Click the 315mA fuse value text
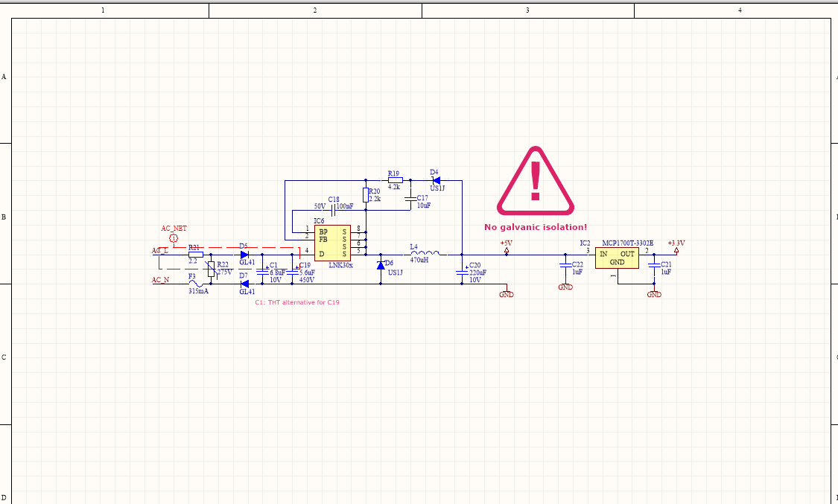 click(x=198, y=291)
